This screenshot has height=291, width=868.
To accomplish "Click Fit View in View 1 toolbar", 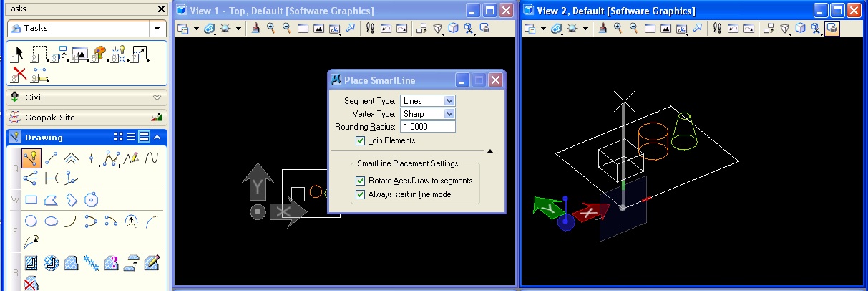I will pos(318,29).
